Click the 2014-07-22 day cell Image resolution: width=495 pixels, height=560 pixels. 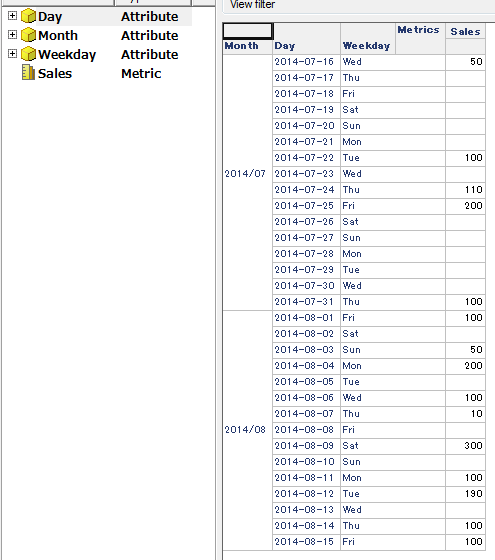point(306,158)
